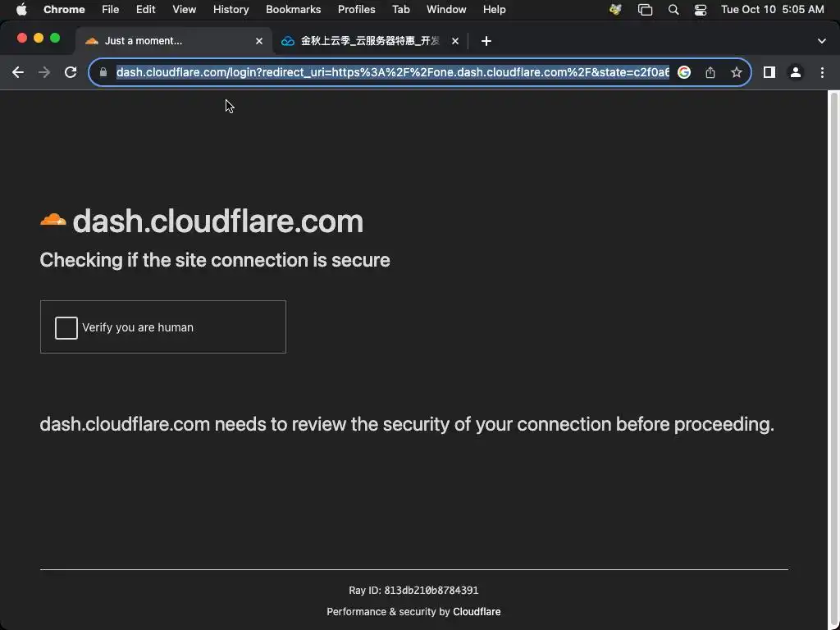Open the Help menu
The image size is (840, 630).
click(494, 10)
